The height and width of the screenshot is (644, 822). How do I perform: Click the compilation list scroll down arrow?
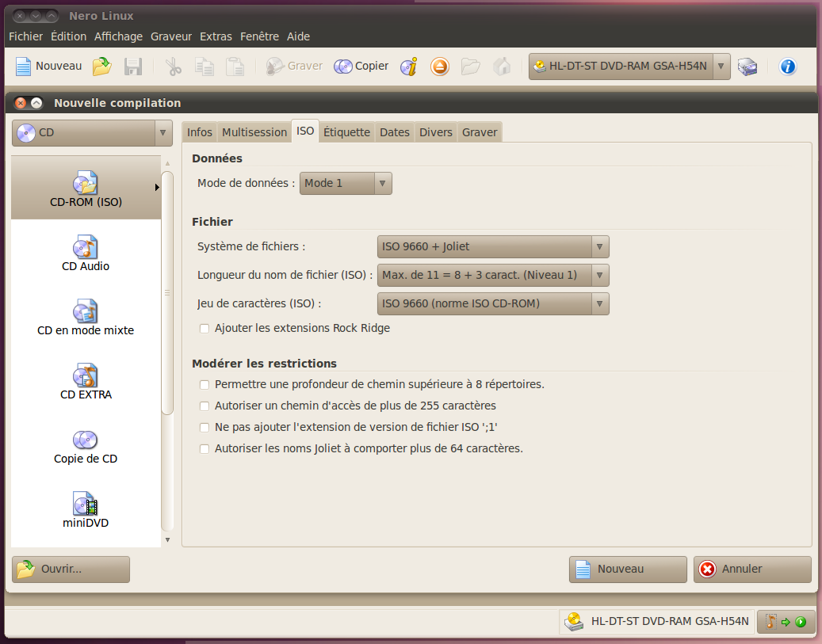(x=168, y=539)
